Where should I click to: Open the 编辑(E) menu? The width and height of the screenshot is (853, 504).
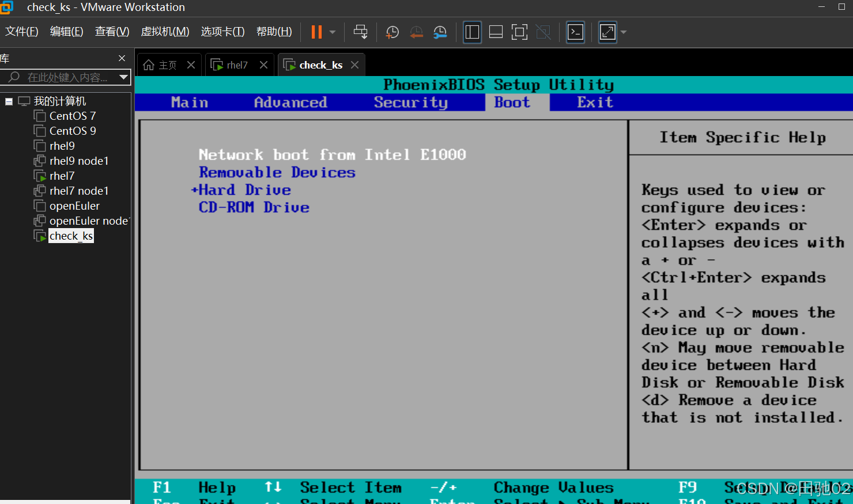tap(67, 32)
